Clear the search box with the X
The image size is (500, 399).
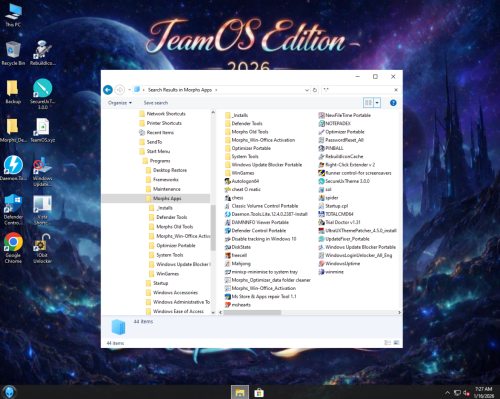click(x=396, y=90)
